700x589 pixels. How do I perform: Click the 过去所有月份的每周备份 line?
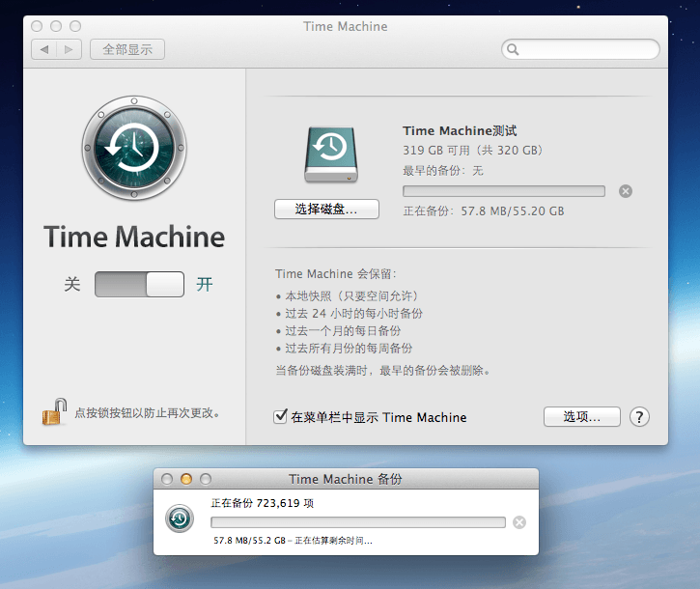click(349, 349)
